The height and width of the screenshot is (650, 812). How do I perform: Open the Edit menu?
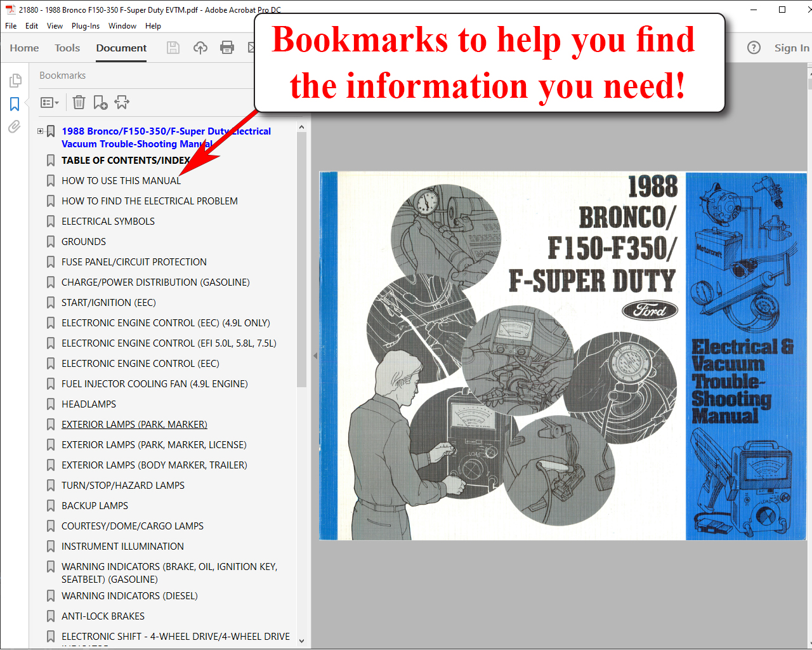32,26
